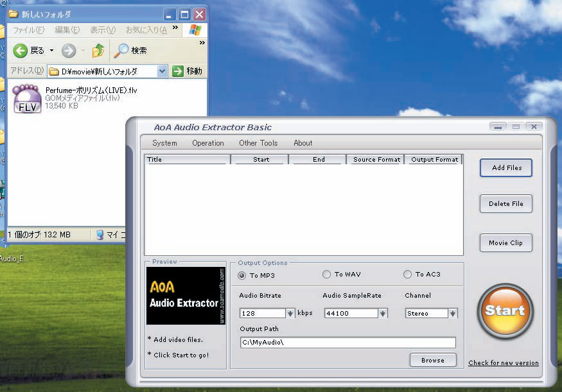Click the Title column header
Screen dimensions: 562x392
coord(188,159)
